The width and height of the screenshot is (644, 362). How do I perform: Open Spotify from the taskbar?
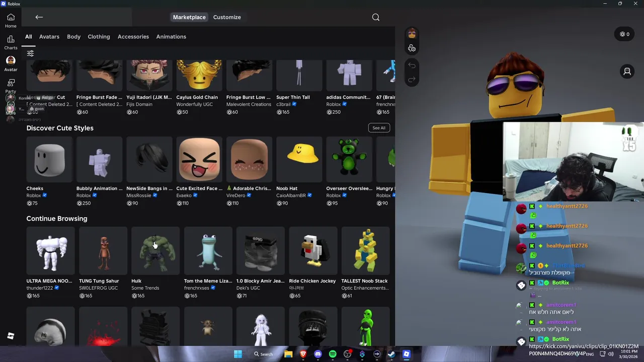pyautogui.click(x=333, y=354)
